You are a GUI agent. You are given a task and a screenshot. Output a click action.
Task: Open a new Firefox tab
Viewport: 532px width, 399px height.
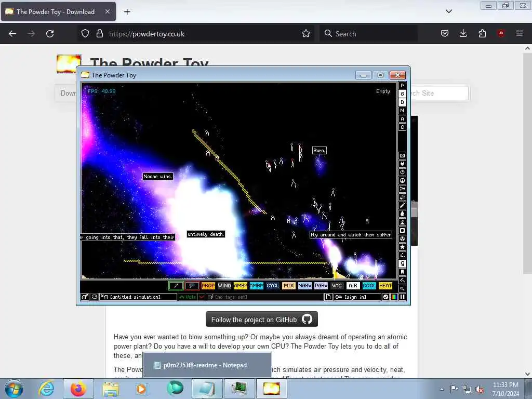tap(127, 11)
